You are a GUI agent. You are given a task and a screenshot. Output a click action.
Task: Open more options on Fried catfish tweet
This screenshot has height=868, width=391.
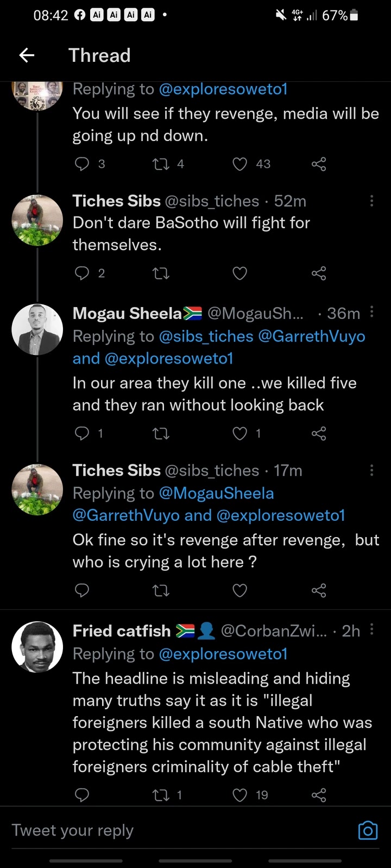click(x=371, y=629)
